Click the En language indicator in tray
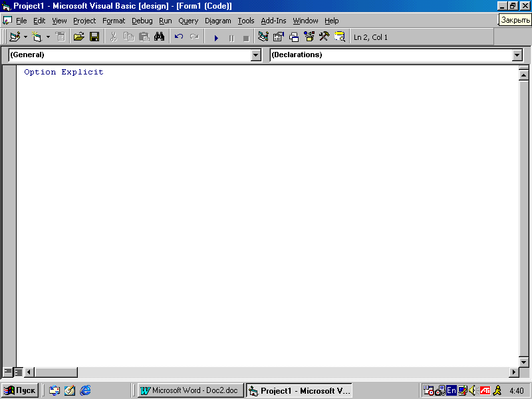 coord(452,390)
